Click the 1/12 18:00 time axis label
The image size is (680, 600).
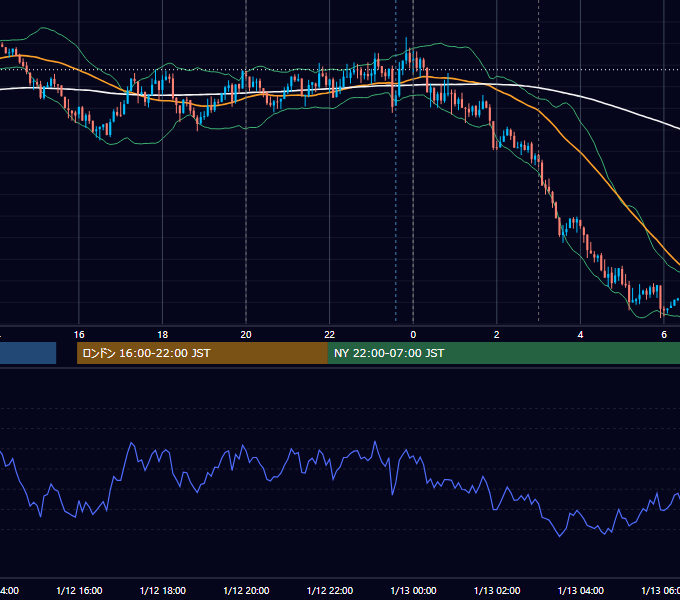tap(163, 590)
